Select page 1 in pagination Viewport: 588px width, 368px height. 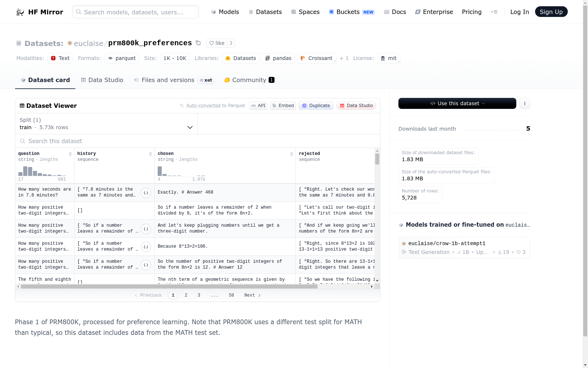173,295
